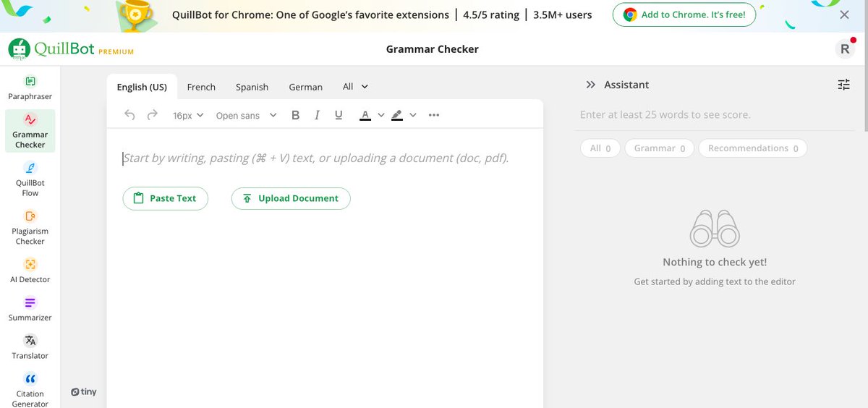The width and height of the screenshot is (868, 408).
Task: Redo the last edit
Action: click(152, 114)
